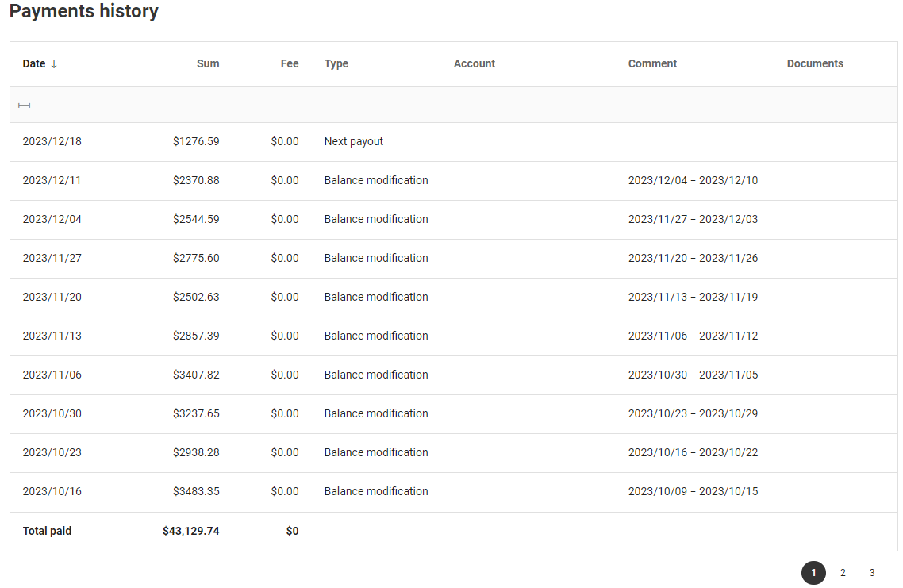Click the sort arrow next to Date
The height and width of the screenshot is (588, 903).
tap(54, 64)
